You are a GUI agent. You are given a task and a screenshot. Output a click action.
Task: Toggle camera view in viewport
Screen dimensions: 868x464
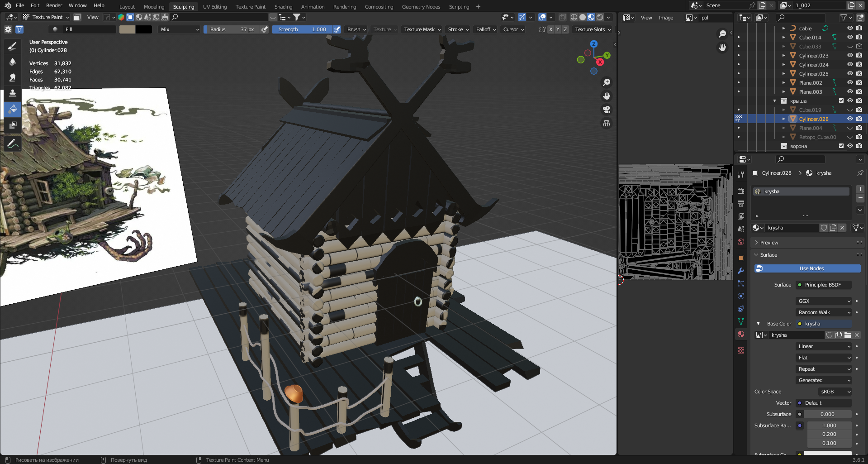click(607, 110)
